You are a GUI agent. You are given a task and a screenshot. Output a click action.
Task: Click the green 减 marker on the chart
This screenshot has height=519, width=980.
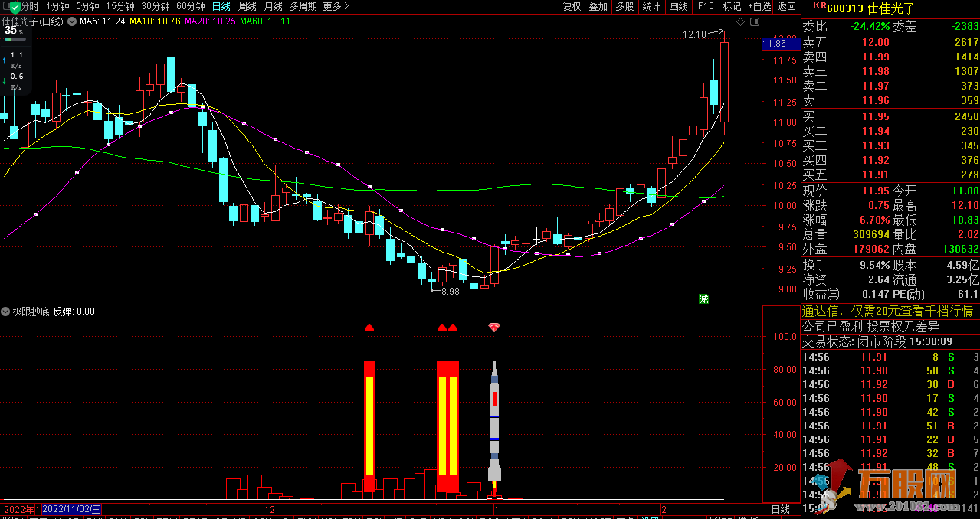[703, 299]
